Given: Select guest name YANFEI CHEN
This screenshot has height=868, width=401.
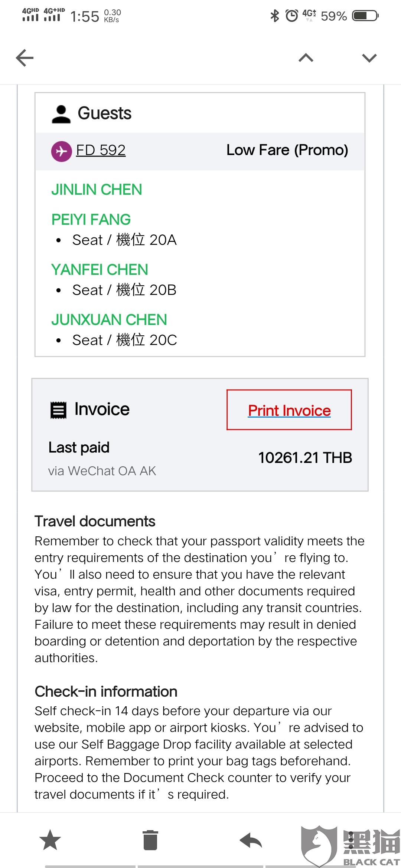Looking at the screenshot, I should point(100,270).
